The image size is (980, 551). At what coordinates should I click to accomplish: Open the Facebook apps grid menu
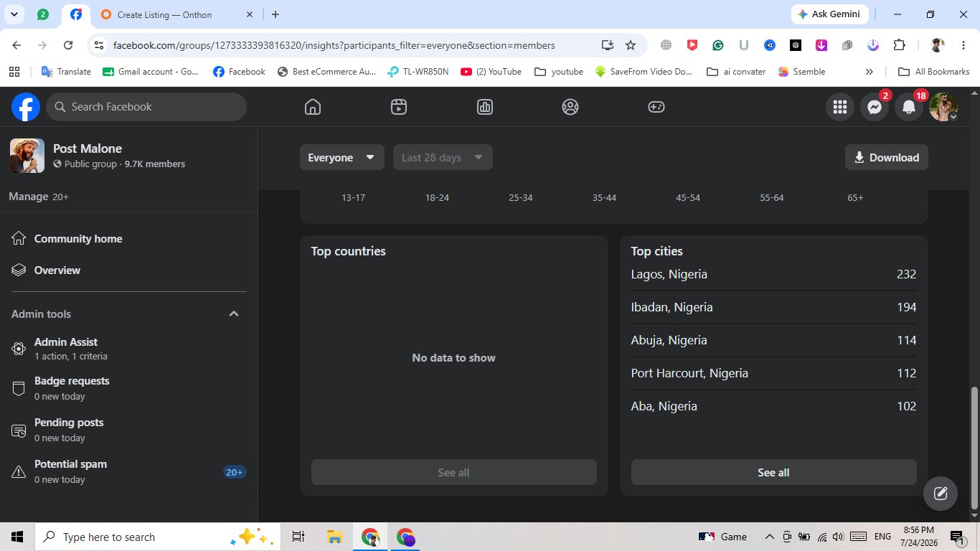tap(840, 107)
